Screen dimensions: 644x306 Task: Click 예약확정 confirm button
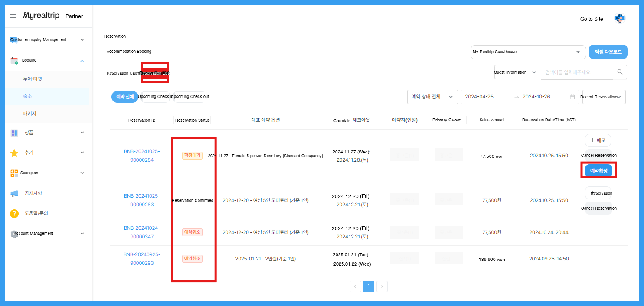pos(598,171)
